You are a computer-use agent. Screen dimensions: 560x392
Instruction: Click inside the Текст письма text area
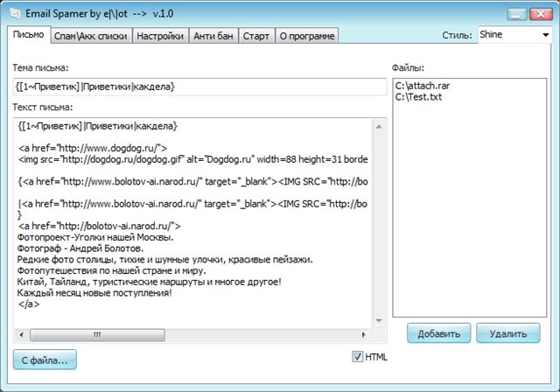(x=192, y=219)
